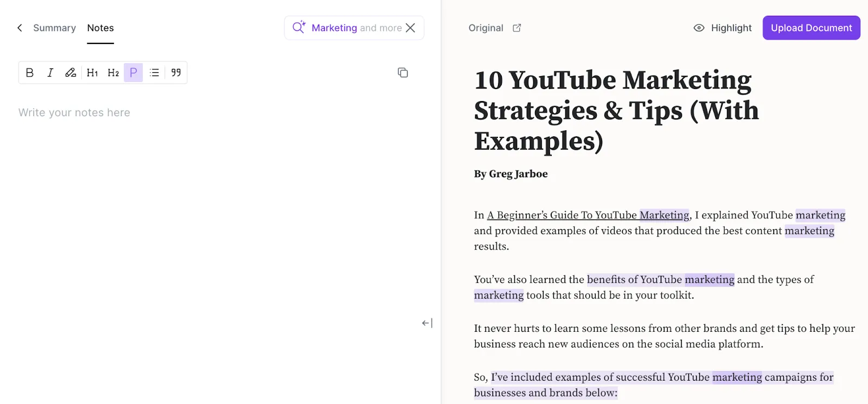Go back using the left chevron arrow
The image size is (868, 404).
click(20, 28)
